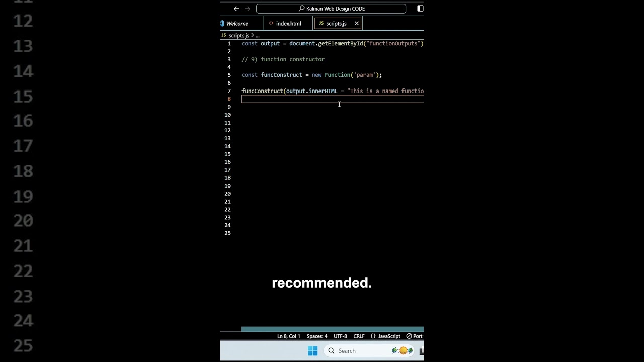
Task: Click the magnifier icon in command center
Action: click(x=302, y=9)
